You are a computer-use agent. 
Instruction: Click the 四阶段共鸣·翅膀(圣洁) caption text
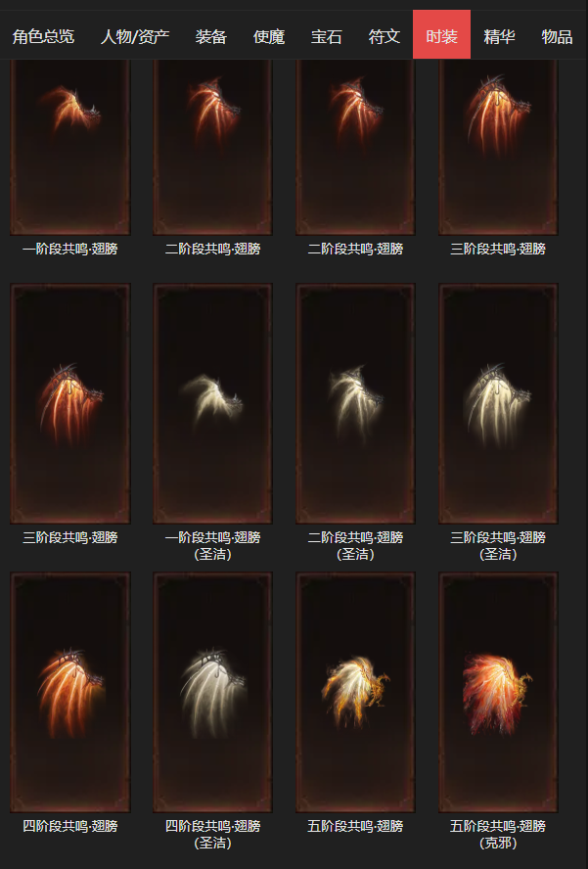click(x=213, y=834)
